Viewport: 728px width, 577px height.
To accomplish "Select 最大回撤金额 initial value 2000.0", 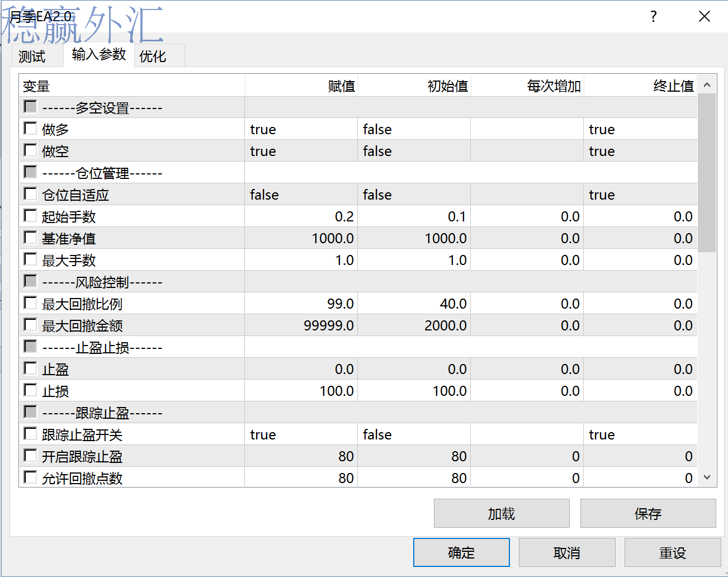I will click(414, 325).
